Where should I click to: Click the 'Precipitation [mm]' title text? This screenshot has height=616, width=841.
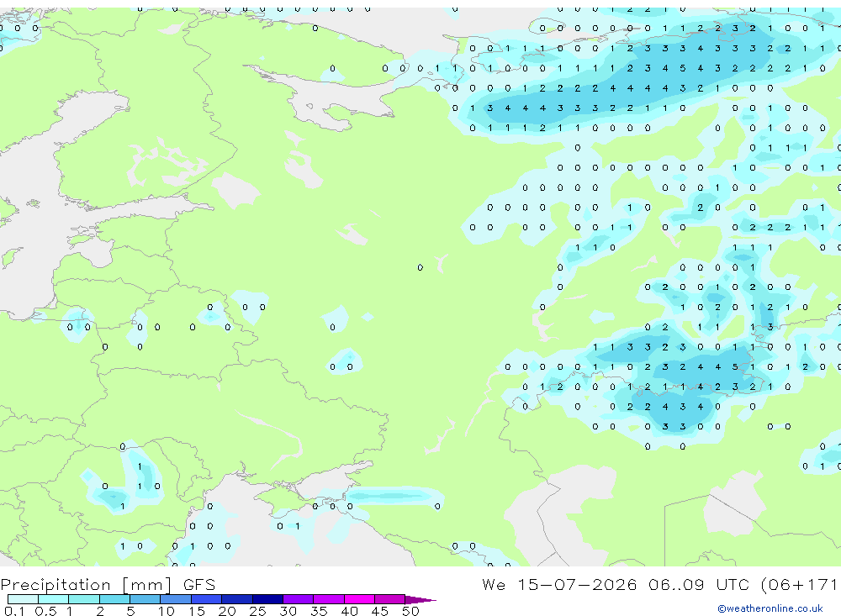click(86, 585)
